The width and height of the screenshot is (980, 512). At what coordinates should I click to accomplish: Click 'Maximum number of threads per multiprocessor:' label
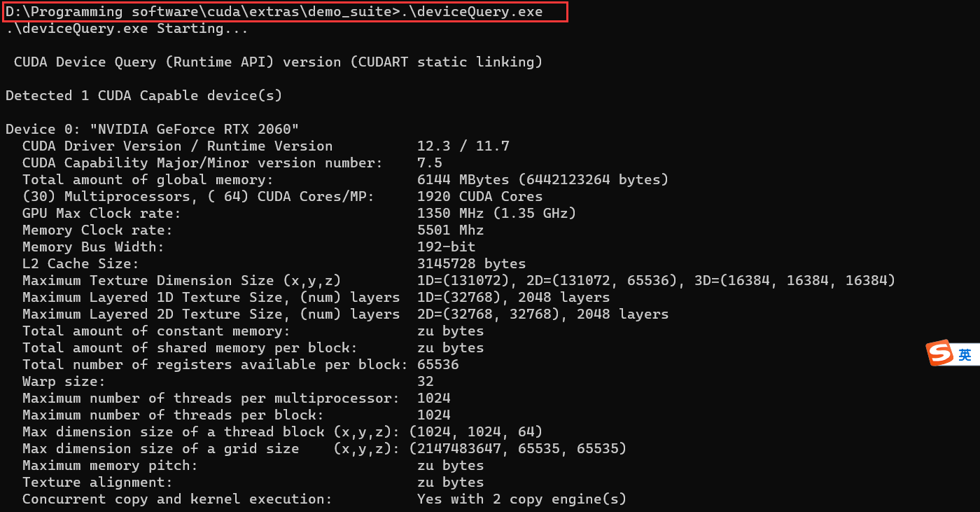[x=211, y=399]
